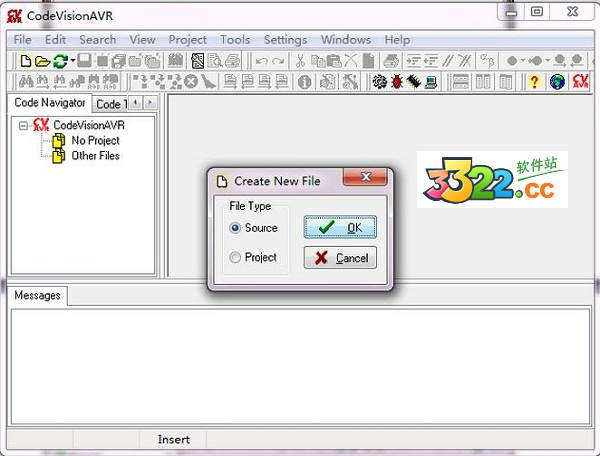Click the Print printer icon next to Print Preview
This screenshot has height=456, width=600.
point(232,61)
